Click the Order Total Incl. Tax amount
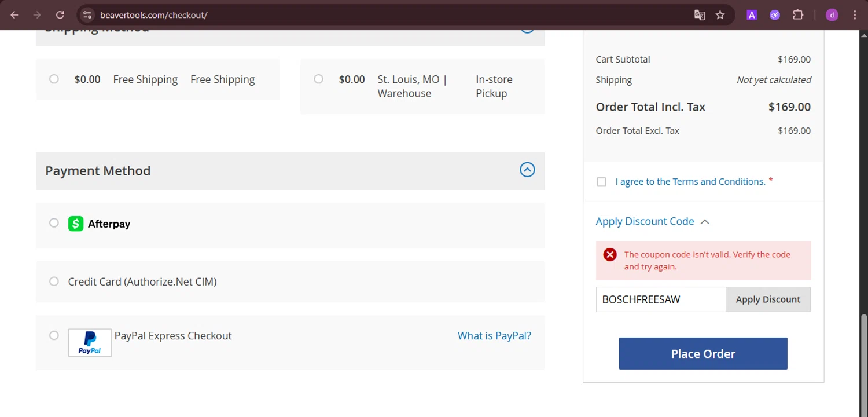 pyautogui.click(x=789, y=107)
